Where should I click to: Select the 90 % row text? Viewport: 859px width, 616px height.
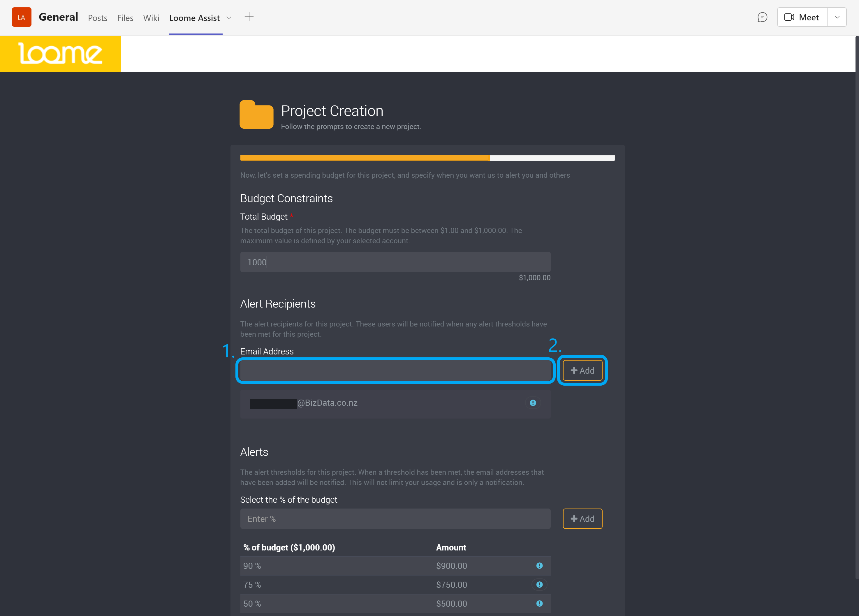coord(252,566)
